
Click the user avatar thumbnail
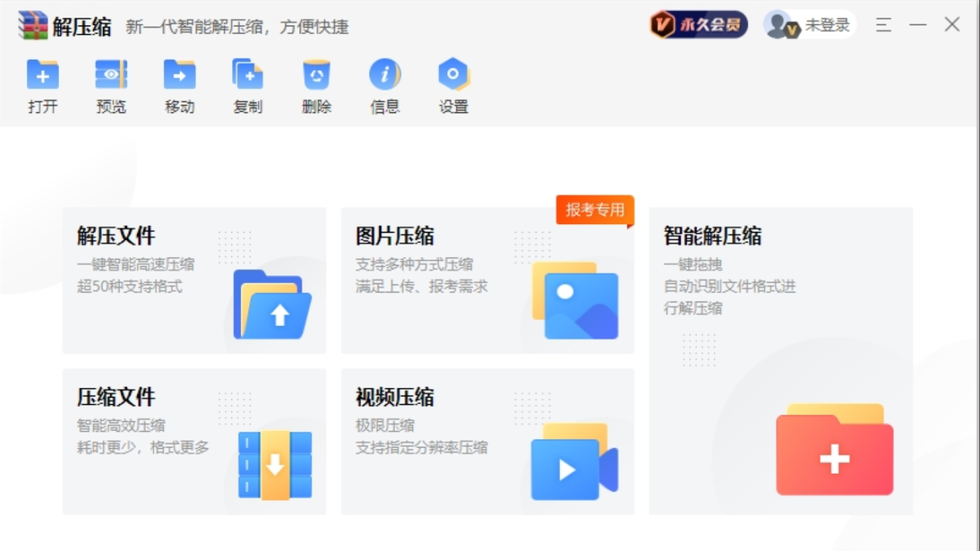pyautogui.click(x=779, y=24)
